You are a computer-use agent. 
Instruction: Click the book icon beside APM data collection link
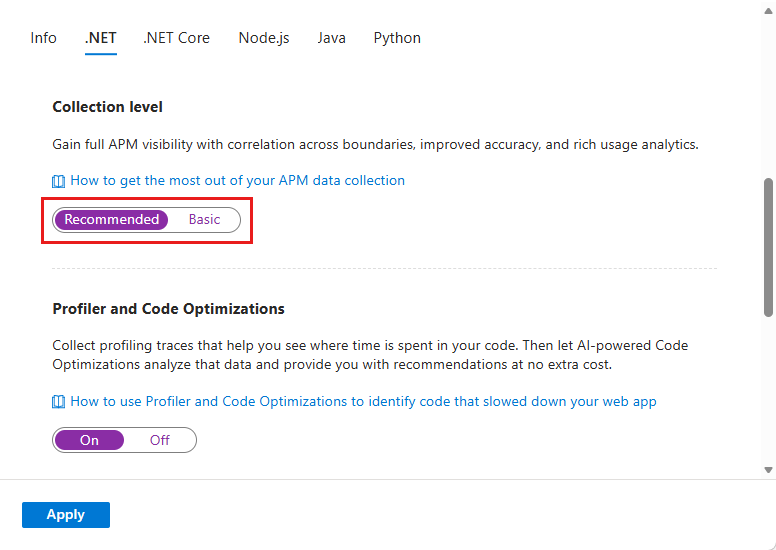(x=59, y=181)
